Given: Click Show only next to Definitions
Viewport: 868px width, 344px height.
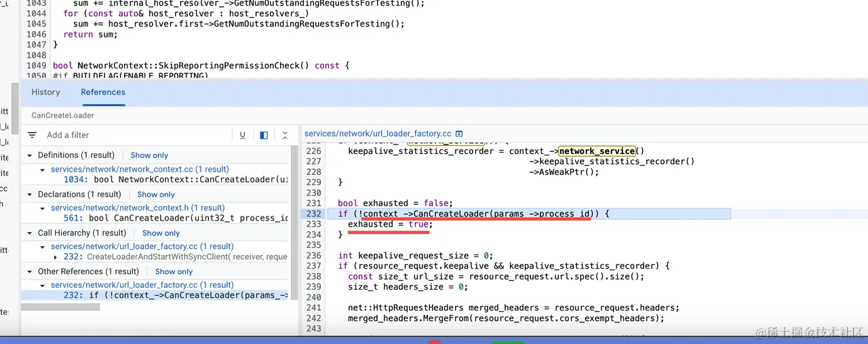Looking at the screenshot, I should coord(149,155).
